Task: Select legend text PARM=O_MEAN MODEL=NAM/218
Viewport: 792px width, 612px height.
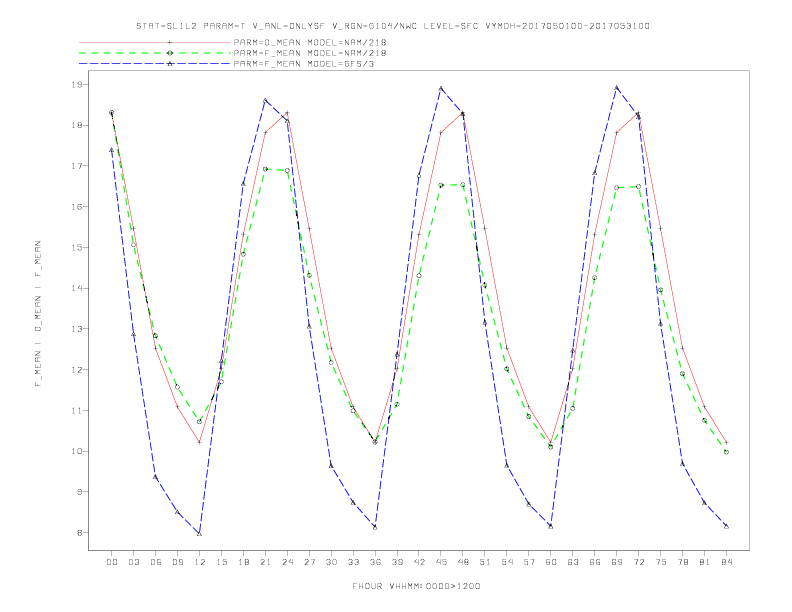Action: 310,42
